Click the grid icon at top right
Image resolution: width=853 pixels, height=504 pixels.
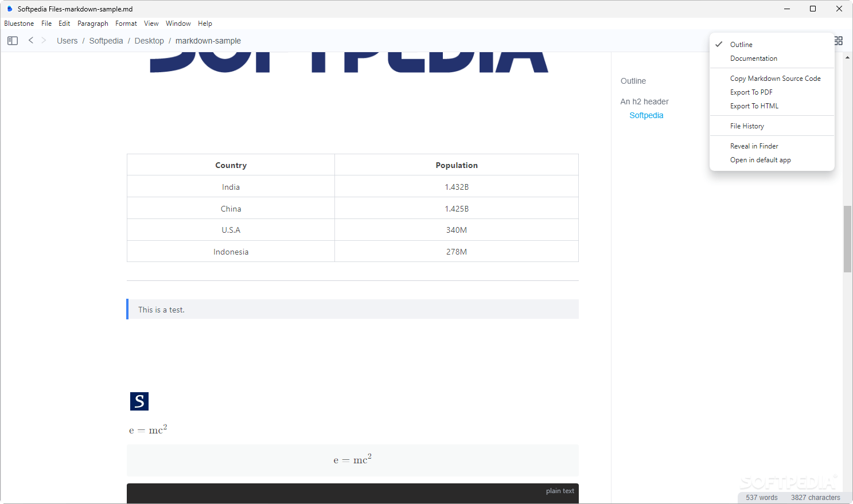(839, 41)
